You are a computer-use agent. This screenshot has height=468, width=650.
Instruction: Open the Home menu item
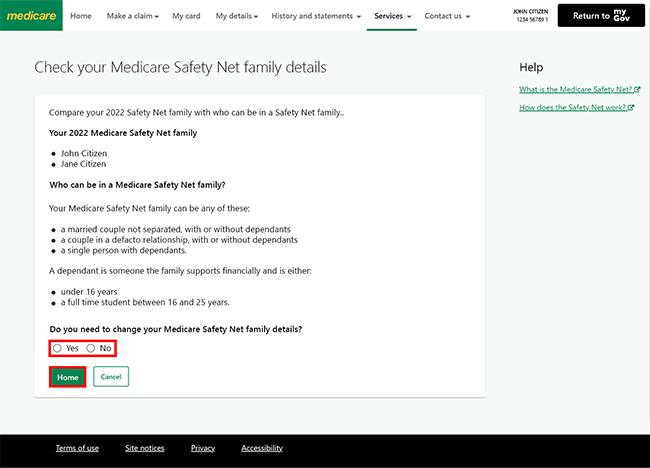(x=81, y=16)
